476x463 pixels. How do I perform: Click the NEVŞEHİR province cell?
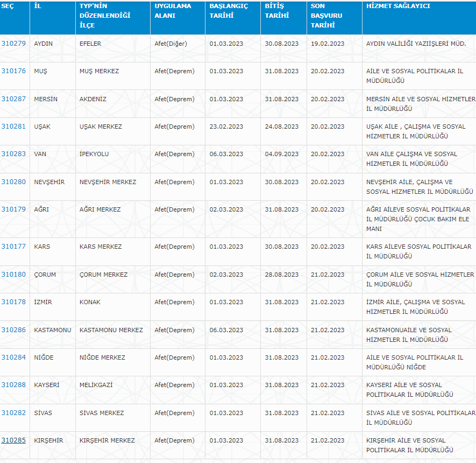(53, 187)
